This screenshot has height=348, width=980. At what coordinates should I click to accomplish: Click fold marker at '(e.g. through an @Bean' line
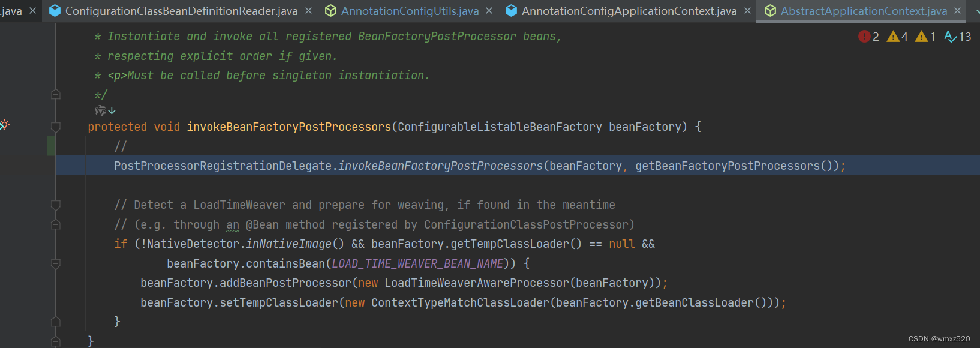(56, 224)
